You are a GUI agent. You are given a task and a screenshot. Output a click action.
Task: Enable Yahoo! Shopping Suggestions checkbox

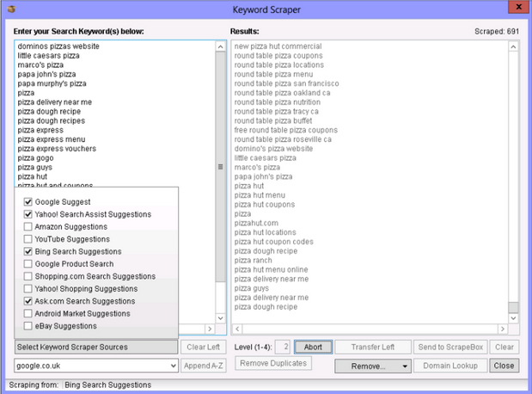[x=28, y=289]
